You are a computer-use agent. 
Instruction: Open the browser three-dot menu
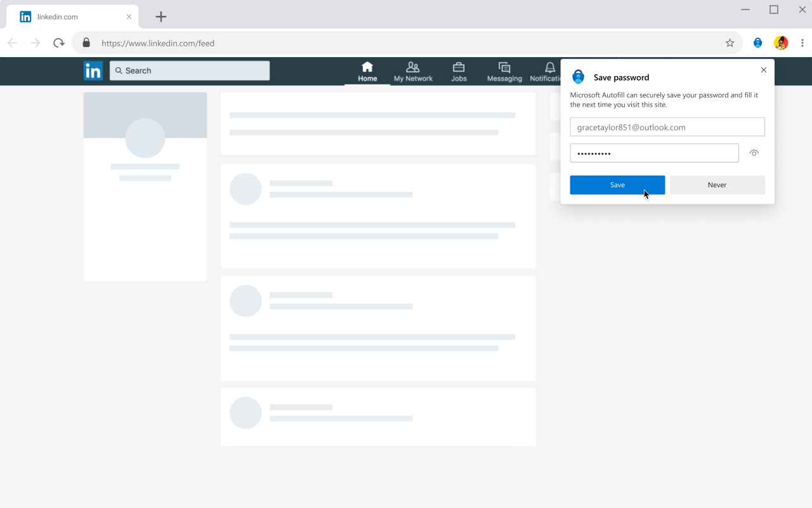click(x=802, y=43)
